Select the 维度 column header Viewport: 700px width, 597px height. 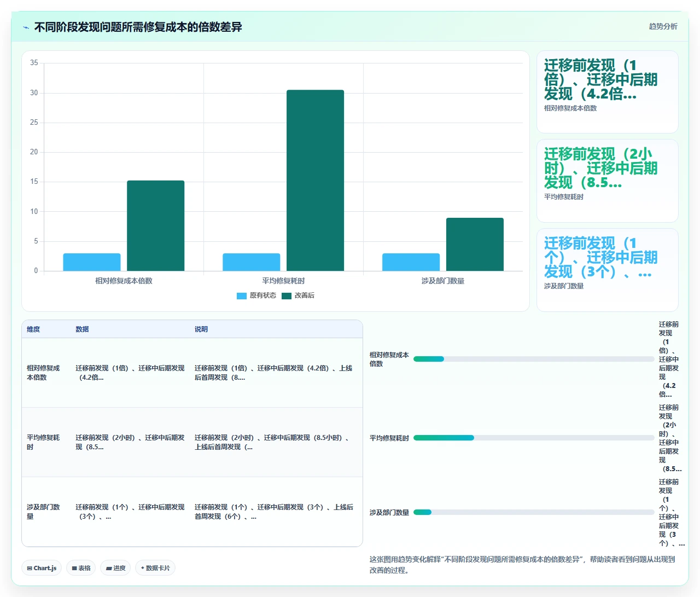coord(33,329)
